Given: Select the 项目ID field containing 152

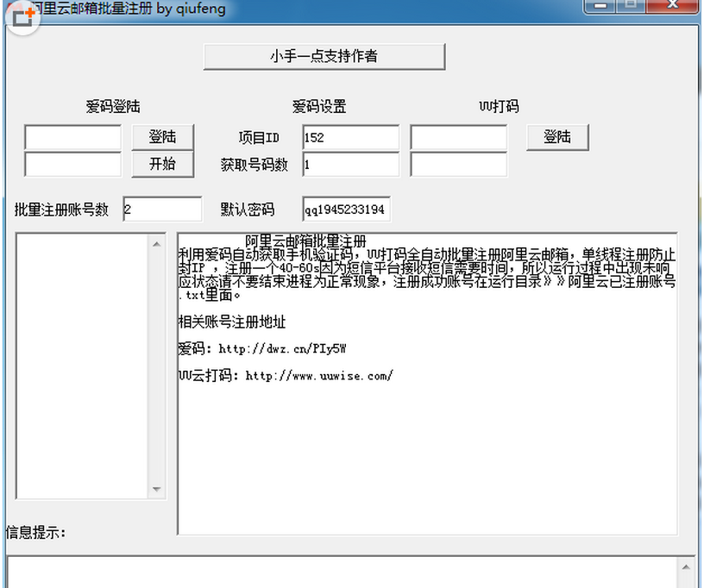Looking at the screenshot, I should click(x=350, y=137).
